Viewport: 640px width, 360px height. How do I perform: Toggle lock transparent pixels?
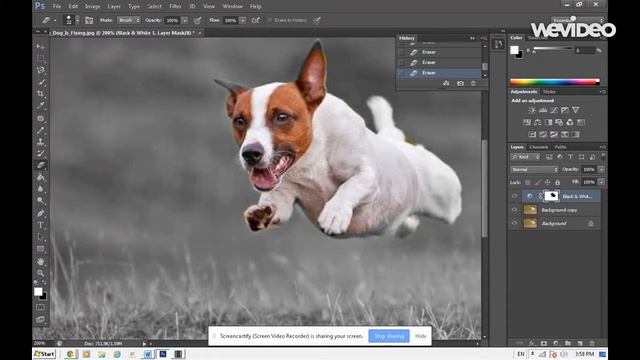pos(528,182)
